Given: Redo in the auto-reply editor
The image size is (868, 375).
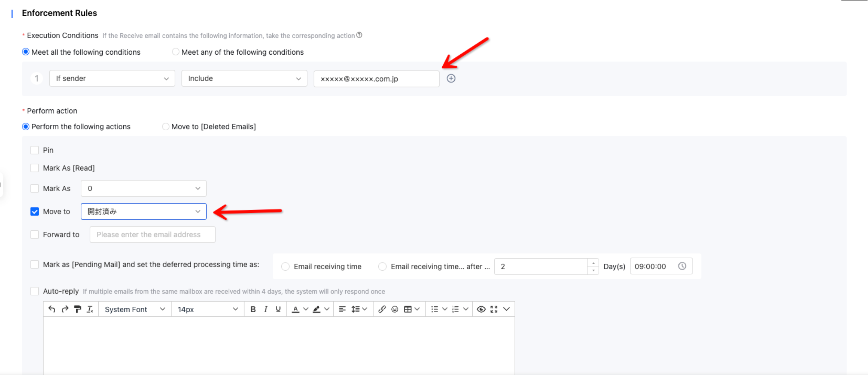Looking at the screenshot, I should click(65, 309).
